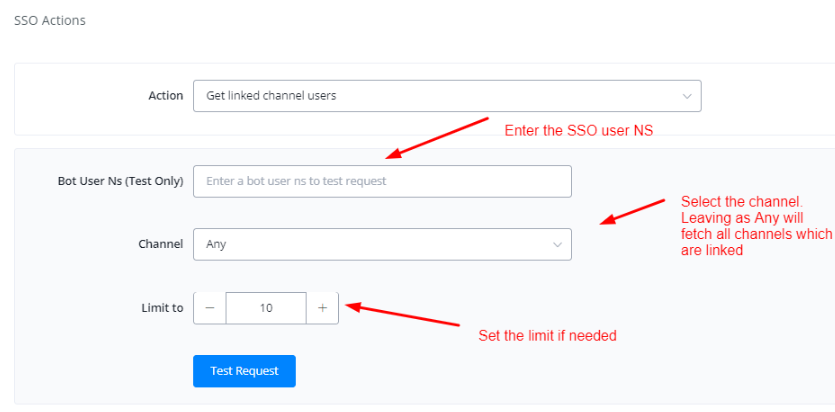Click the Channel field label
The image size is (835, 412).
(160, 244)
